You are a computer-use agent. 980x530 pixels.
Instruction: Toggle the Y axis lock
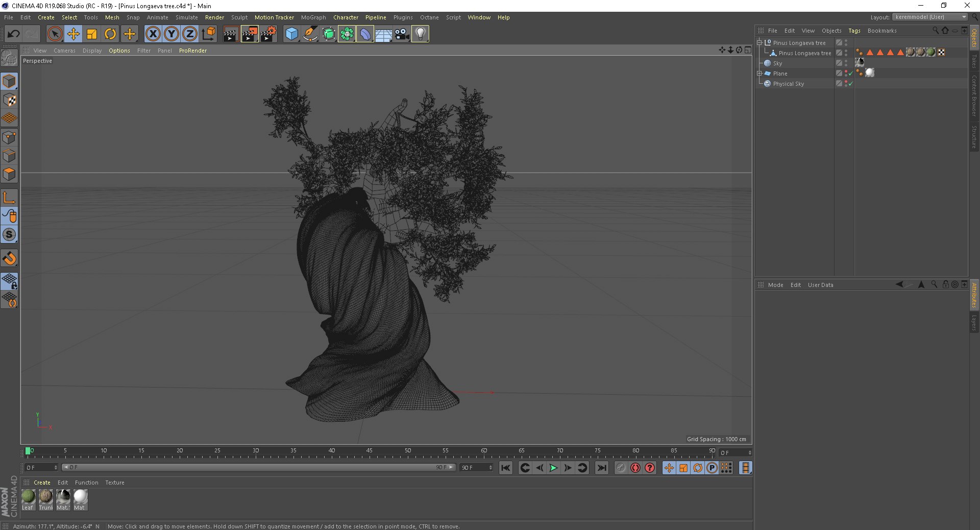171,34
